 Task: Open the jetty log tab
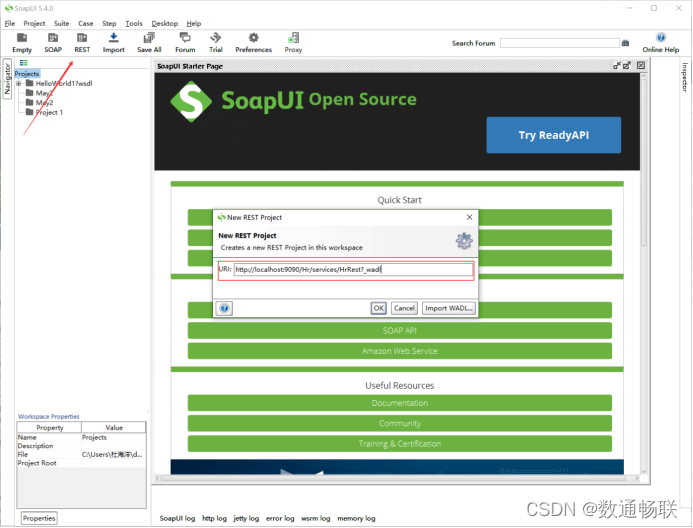(x=246, y=518)
